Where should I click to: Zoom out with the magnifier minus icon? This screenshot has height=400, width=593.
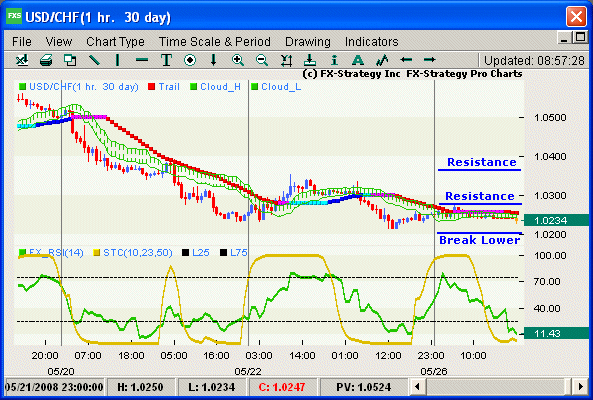(x=262, y=60)
